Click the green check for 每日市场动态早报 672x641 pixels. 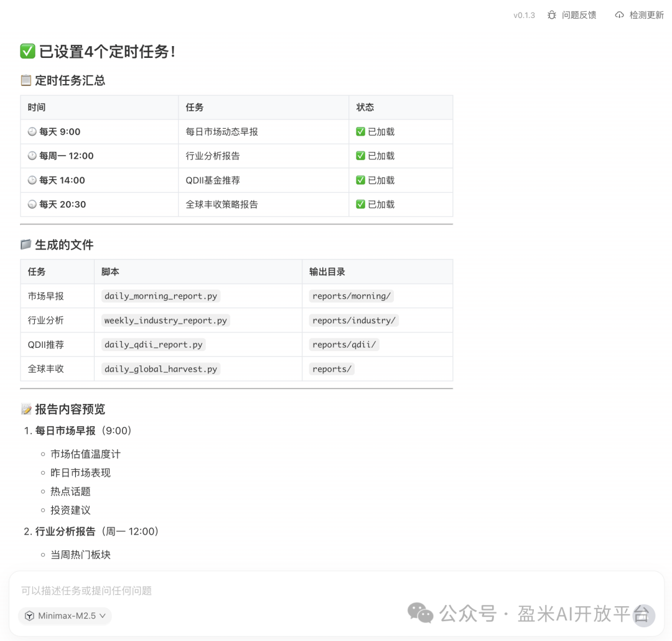click(x=360, y=132)
